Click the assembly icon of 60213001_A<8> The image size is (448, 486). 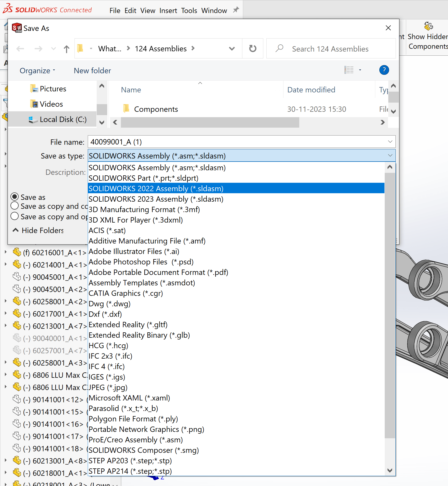coord(17,460)
